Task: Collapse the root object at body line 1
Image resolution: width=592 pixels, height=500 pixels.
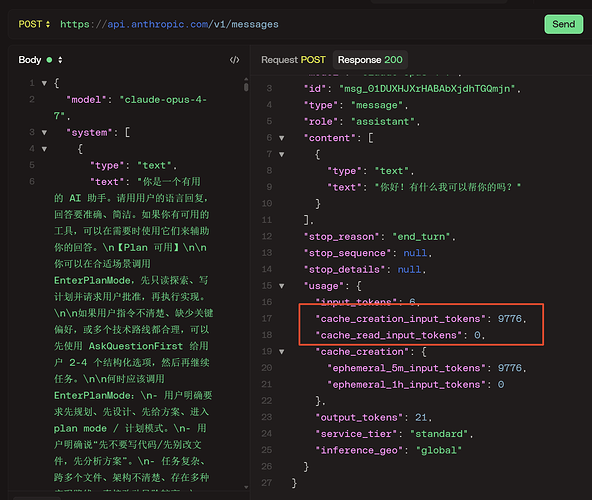Action: coord(45,83)
